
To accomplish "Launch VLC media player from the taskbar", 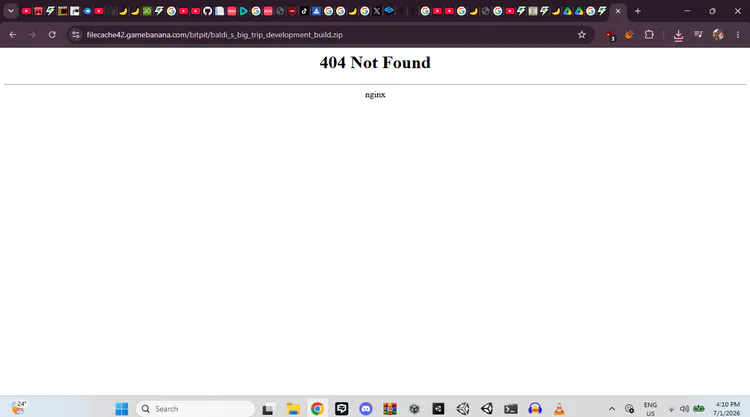I will click(559, 408).
